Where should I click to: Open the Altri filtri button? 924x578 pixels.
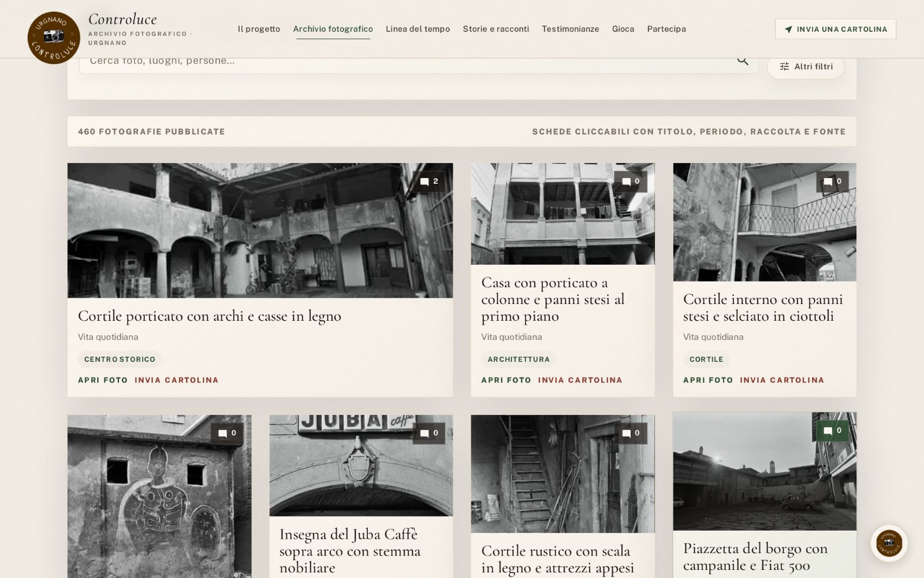(806, 66)
